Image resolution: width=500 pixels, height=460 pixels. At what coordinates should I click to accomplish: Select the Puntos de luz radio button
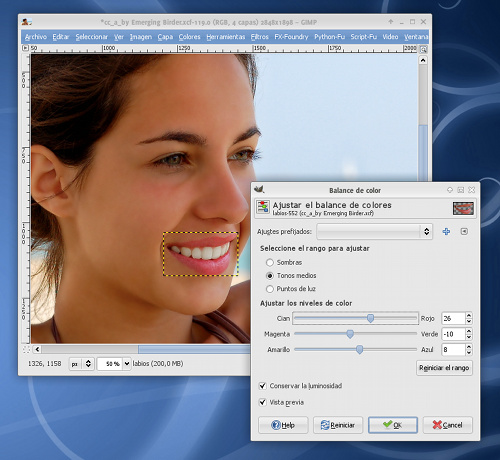[x=270, y=289]
